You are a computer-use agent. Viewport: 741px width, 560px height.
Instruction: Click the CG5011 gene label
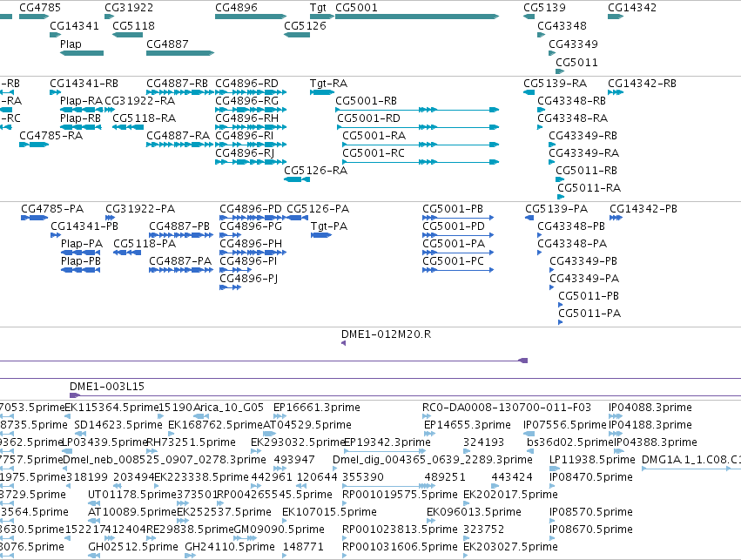(x=576, y=63)
